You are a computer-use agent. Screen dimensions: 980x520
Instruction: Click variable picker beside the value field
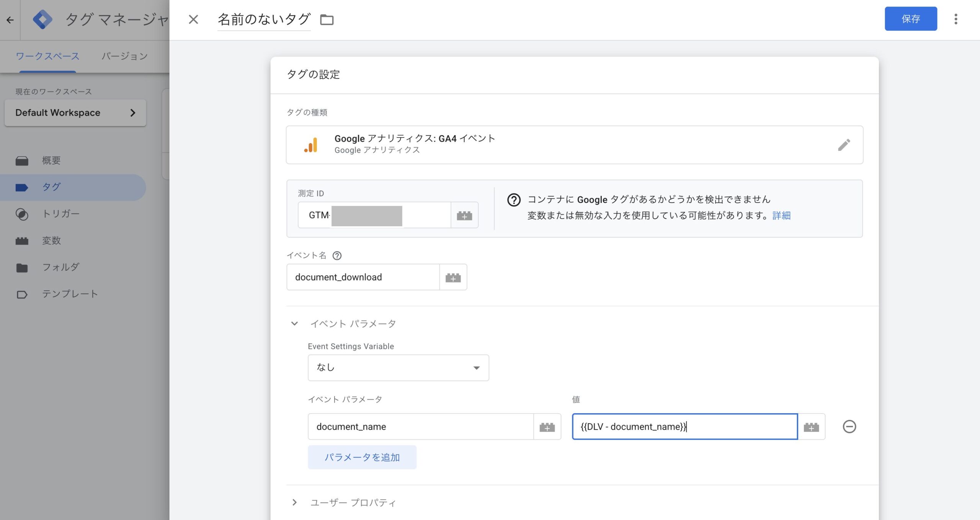tap(811, 427)
